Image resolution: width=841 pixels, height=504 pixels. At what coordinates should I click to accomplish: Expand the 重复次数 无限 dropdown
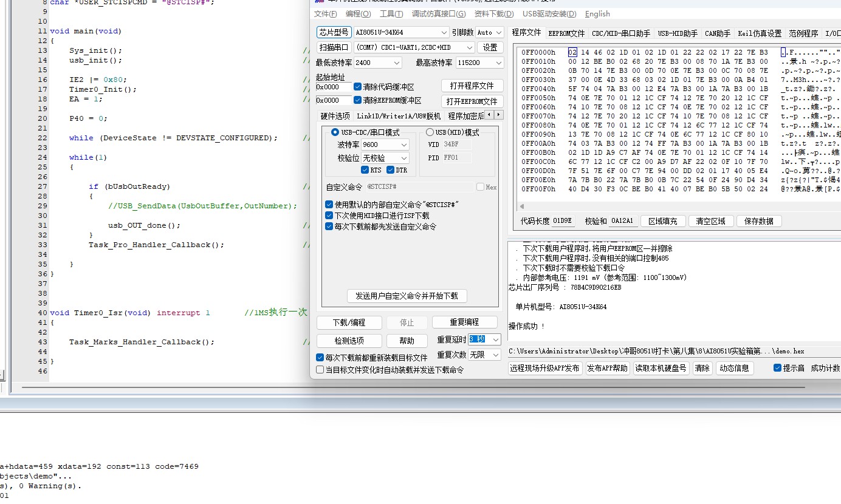pyautogui.click(x=484, y=355)
